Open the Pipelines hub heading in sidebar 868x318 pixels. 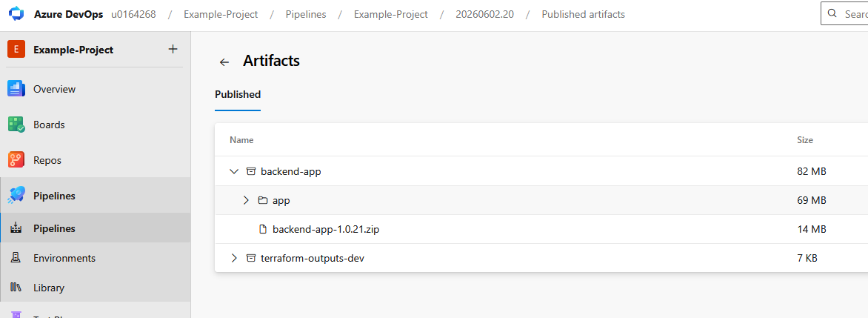(x=54, y=196)
